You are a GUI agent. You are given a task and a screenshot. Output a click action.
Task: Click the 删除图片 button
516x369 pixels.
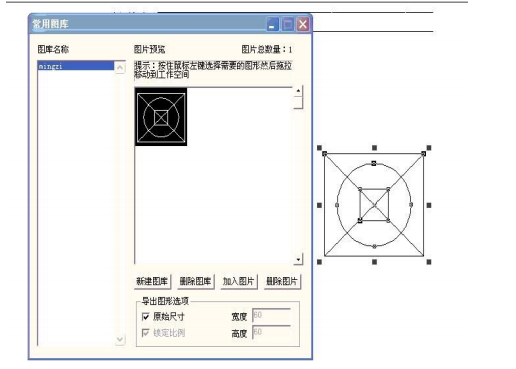(x=282, y=281)
